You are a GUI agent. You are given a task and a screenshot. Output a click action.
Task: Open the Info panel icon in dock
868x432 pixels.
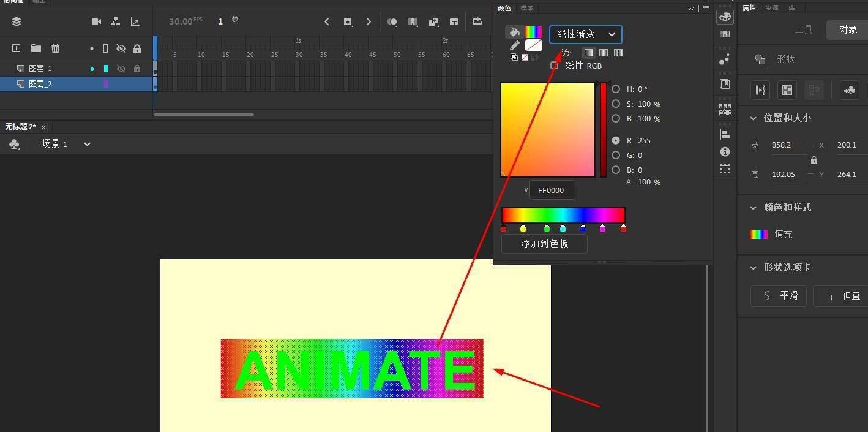tap(725, 151)
